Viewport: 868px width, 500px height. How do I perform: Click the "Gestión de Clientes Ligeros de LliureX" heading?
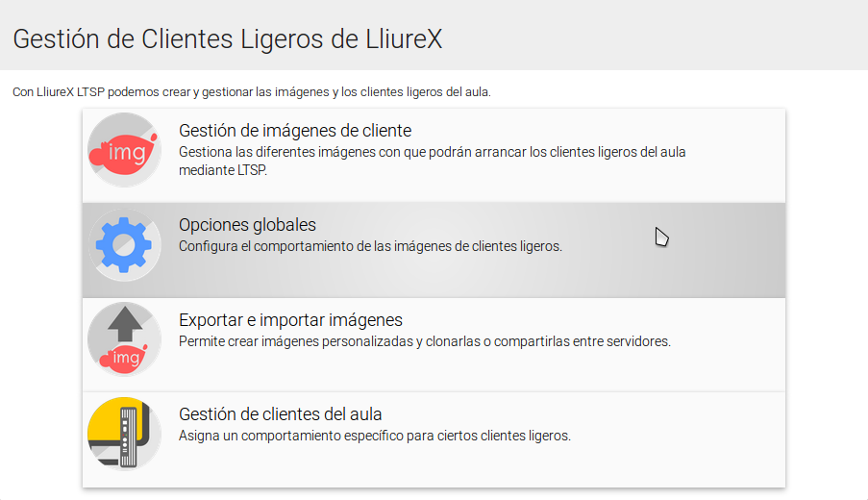(228, 39)
